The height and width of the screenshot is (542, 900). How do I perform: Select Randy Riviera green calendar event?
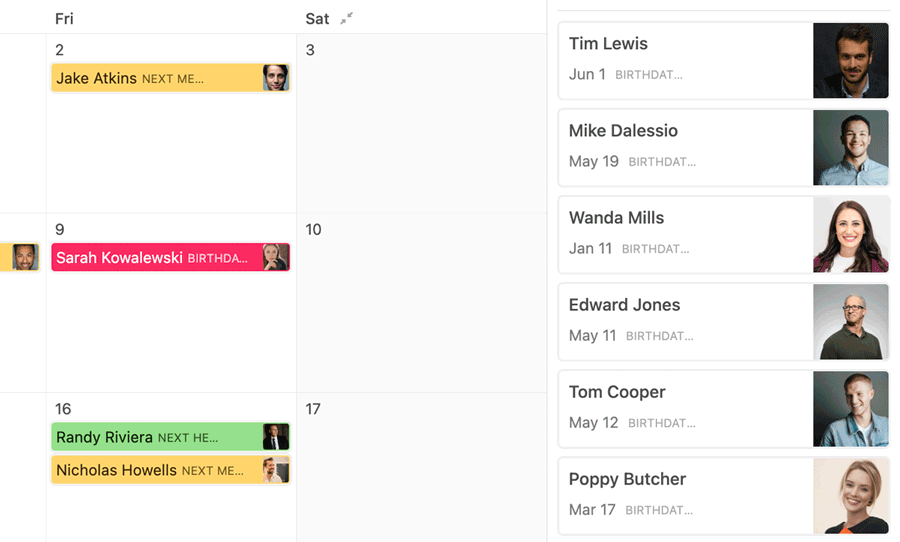pos(150,437)
